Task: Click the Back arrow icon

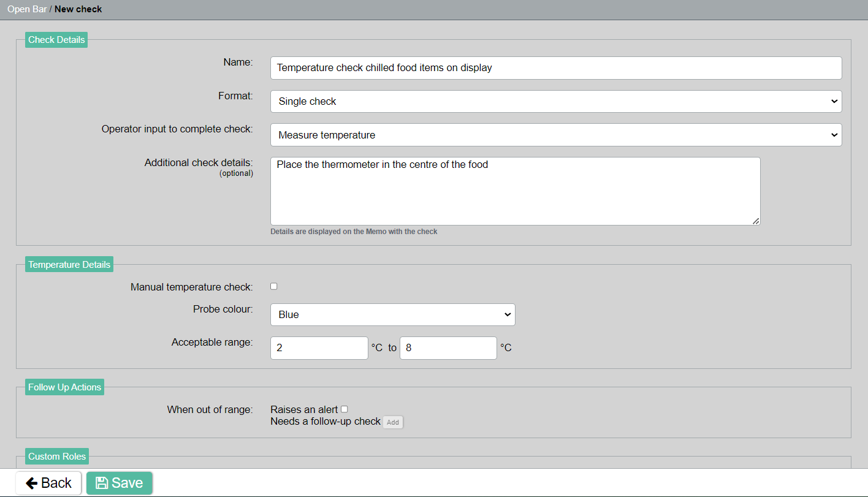Action: click(32, 483)
